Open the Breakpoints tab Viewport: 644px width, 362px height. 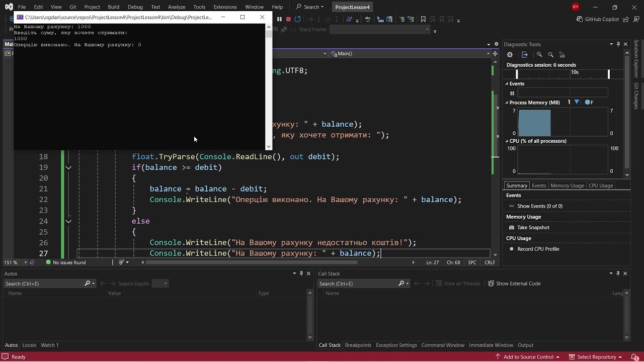coord(358,345)
